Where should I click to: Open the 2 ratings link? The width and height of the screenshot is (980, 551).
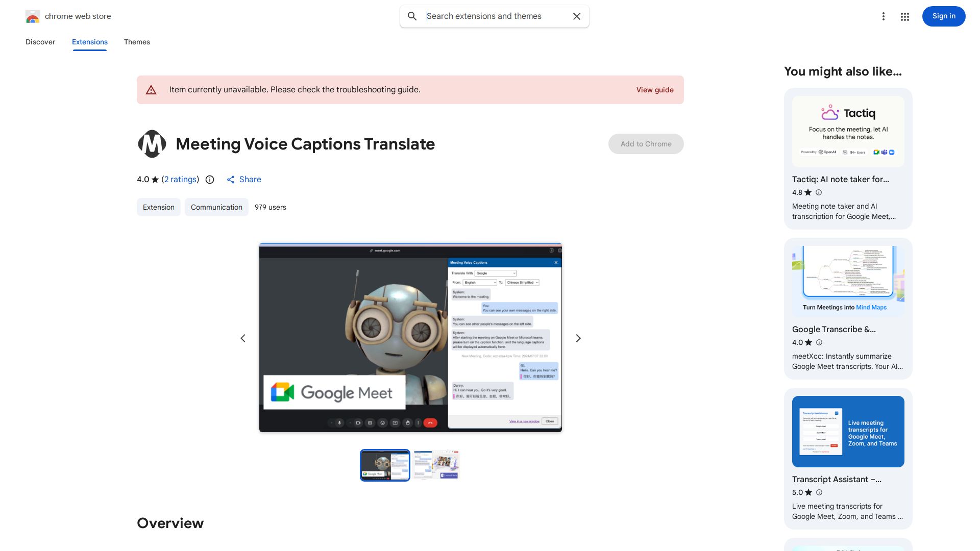point(180,180)
